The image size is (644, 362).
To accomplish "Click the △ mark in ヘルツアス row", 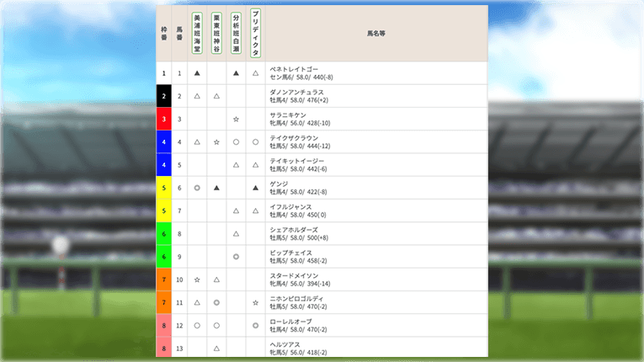I will tap(216, 349).
